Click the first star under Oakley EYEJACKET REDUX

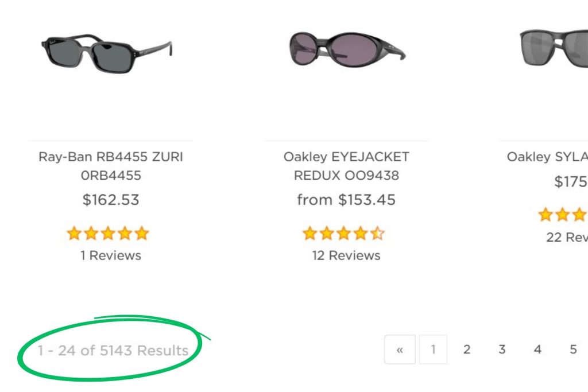pyautogui.click(x=309, y=233)
